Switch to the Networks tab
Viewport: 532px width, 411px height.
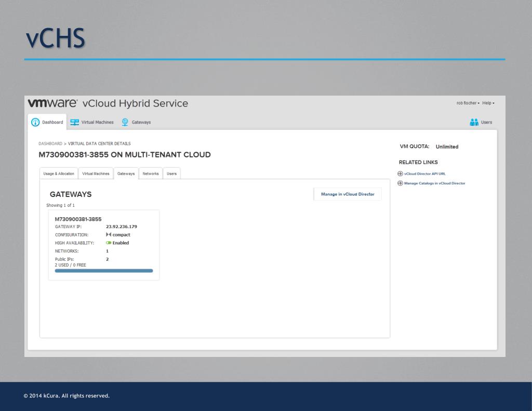151,174
